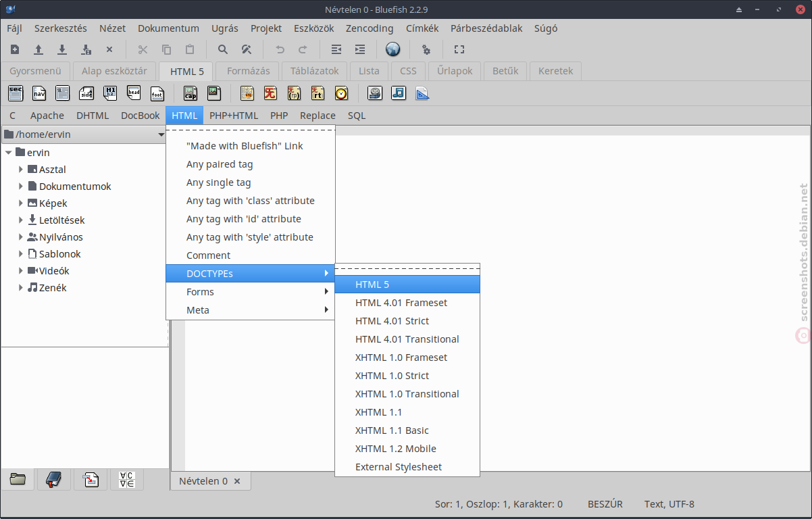Click the redo arrow icon
Screen dimensions: 812x519
pos(303,49)
